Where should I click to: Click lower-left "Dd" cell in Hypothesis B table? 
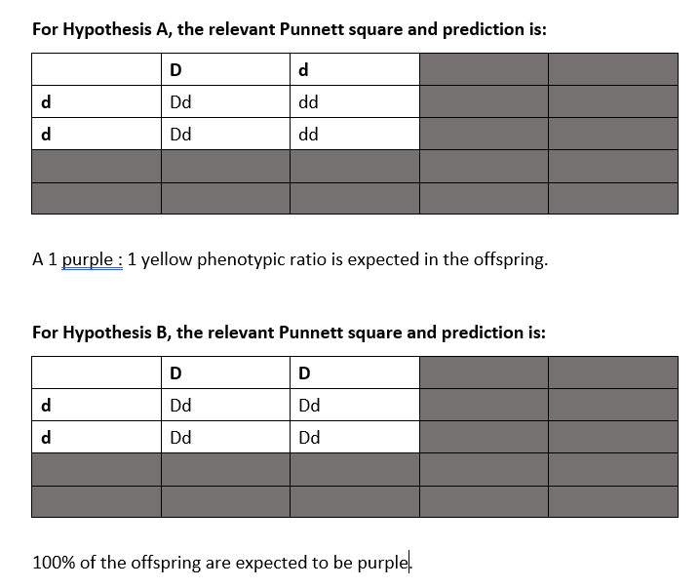(225, 437)
